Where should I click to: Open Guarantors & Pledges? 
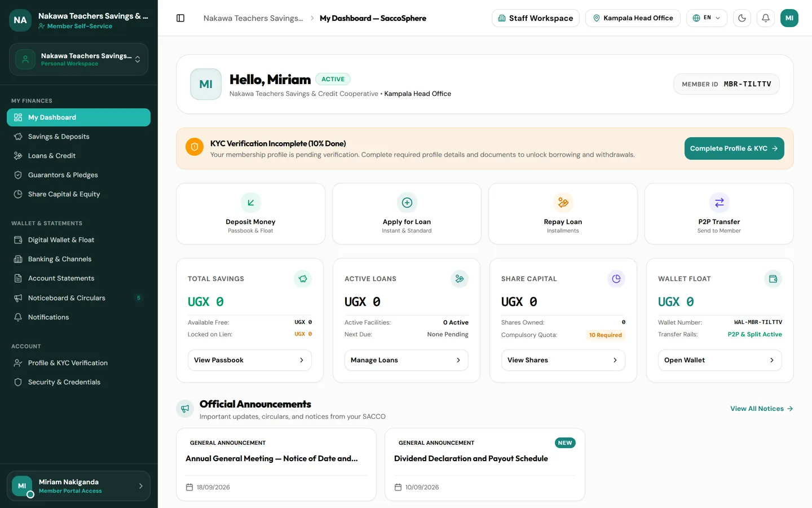(78, 175)
